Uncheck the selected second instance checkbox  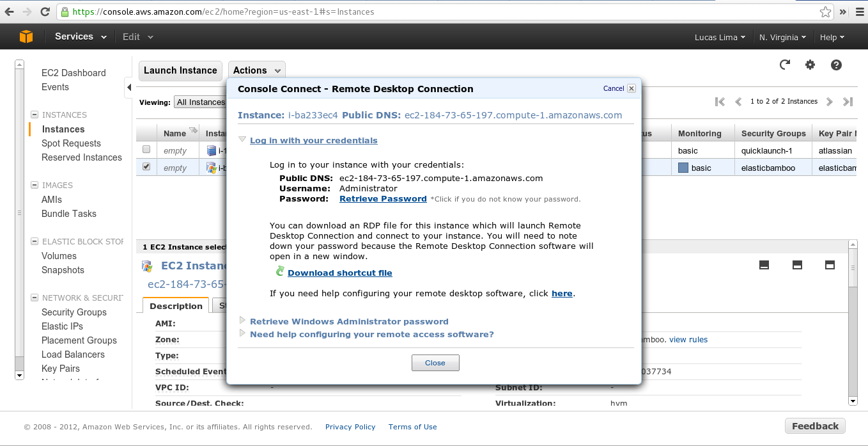pos(146,166)
